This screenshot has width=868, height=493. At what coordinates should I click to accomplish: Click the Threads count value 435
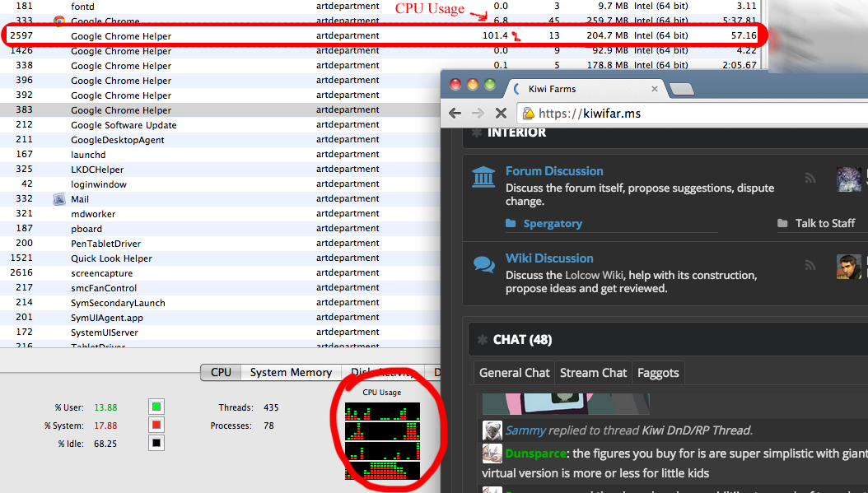pos(271,407)
